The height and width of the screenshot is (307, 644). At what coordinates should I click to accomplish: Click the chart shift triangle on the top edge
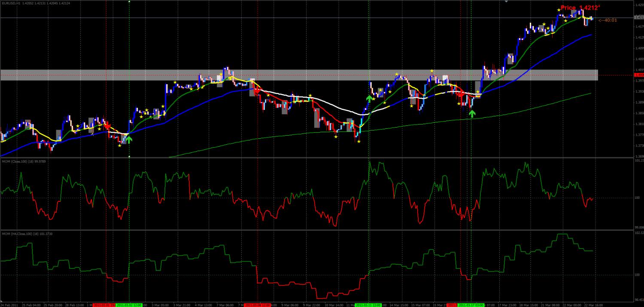tap(507, 2)
